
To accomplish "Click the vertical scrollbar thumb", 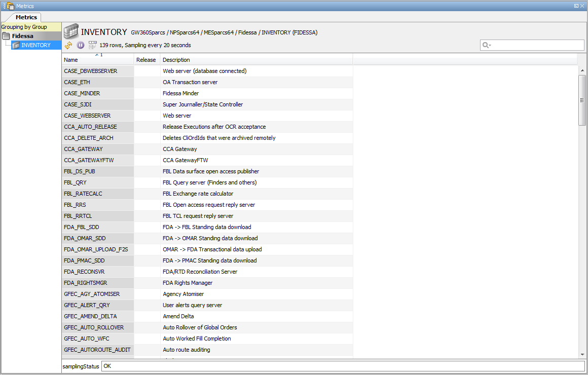I will (x=582, y=100).
